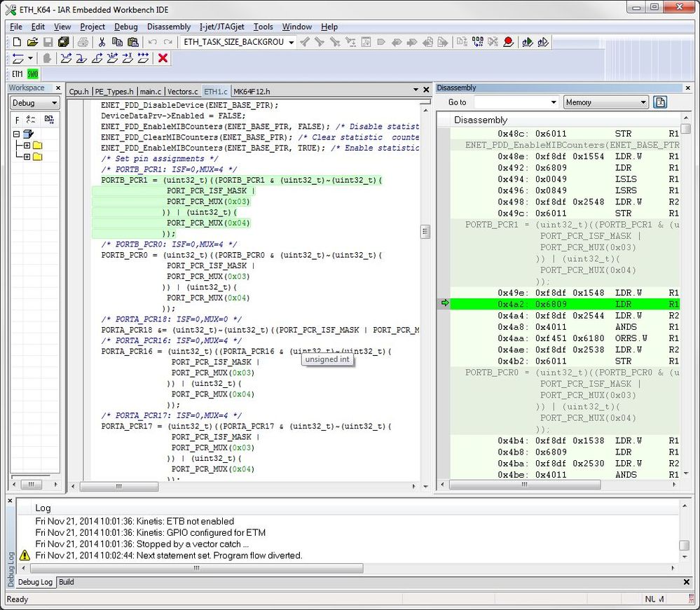Open the Memory window icon beside the Memory dropdown
This screenshot has height=610, width=700.
click(x=659, y=102)
